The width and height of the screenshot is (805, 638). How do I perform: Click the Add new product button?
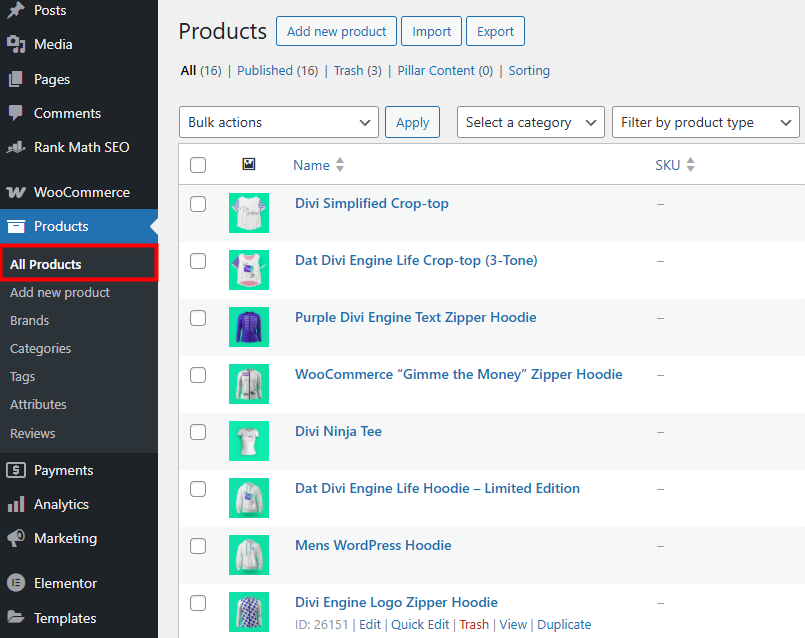point(336,31)
